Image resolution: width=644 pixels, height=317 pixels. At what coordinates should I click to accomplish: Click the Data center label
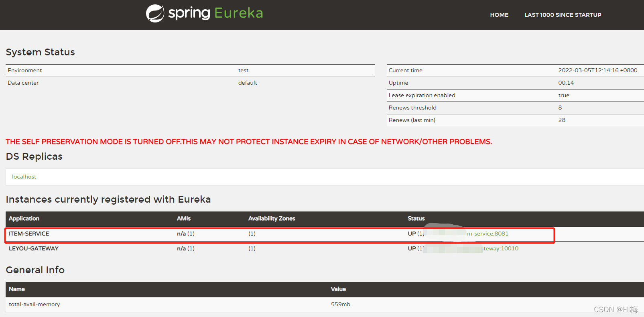[x=23, y=83]
